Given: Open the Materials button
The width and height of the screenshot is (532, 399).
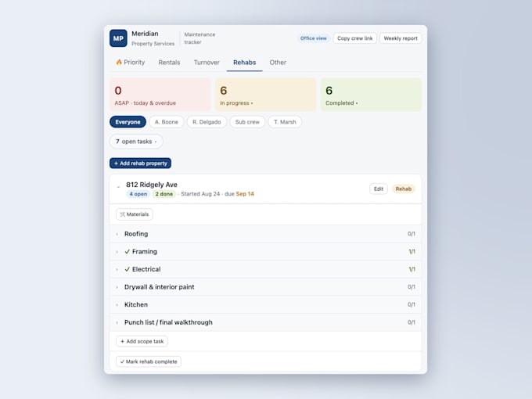Looking at the screenshot, I should click(x=135, y=214).
